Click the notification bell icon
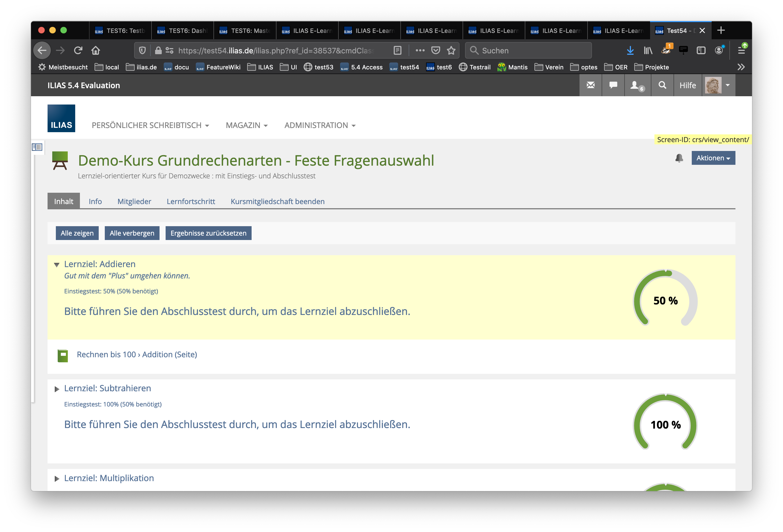This screenshot has width=783, height=532. coord(679,158)
